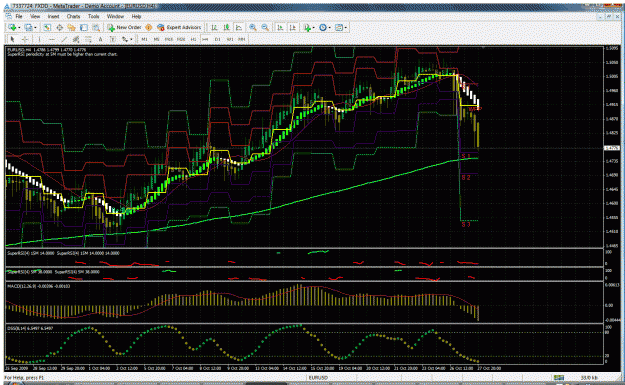The height and width of the screenshot is (385, 625).
Task: Click the S 2 support level label
Action: click(466, 177)
